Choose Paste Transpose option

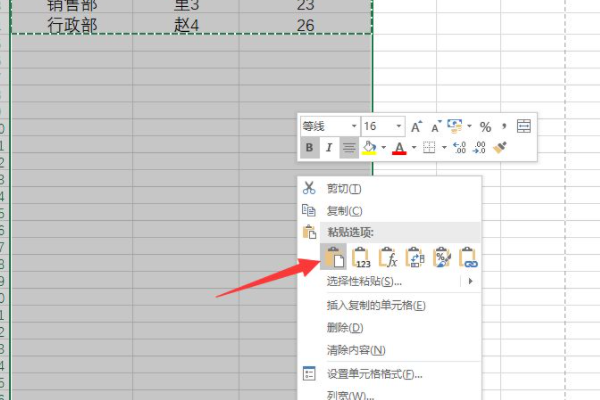tap(415, 257)
